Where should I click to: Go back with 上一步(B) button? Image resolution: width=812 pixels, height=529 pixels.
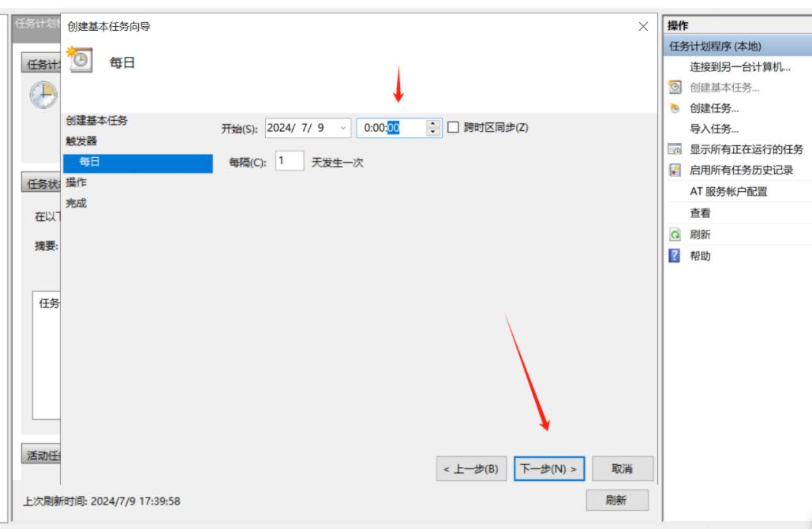472,468
